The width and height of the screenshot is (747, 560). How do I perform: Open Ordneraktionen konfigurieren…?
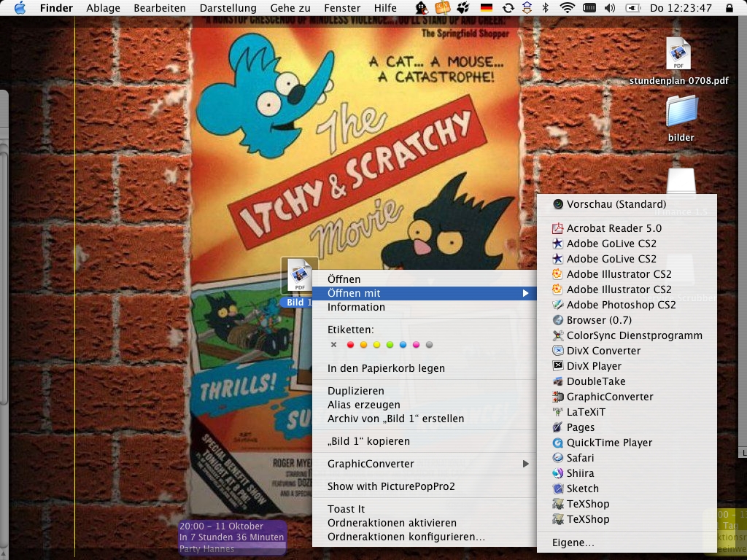tap(425, 537)
